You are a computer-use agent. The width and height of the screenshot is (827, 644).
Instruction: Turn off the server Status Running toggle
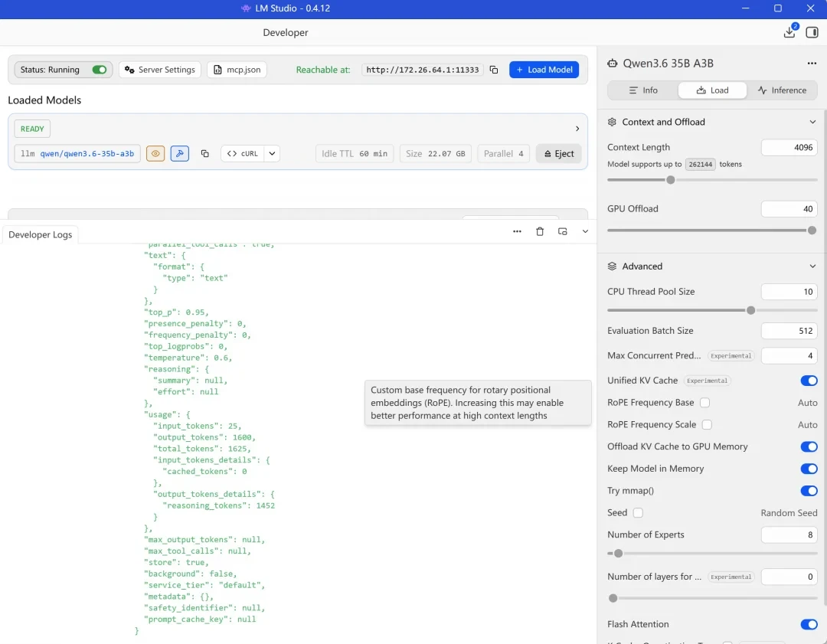coord(99,70)
